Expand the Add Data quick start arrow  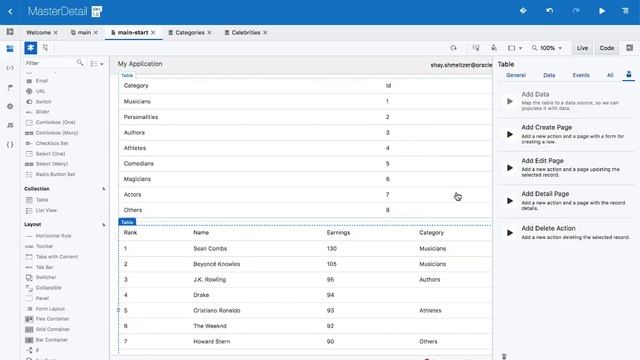510,101
